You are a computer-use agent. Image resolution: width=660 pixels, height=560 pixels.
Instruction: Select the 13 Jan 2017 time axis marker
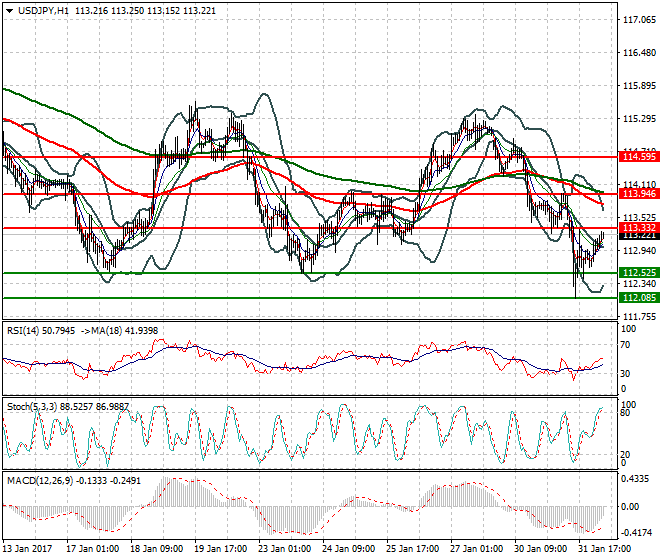pyautogui.click(x=28, y=549)
